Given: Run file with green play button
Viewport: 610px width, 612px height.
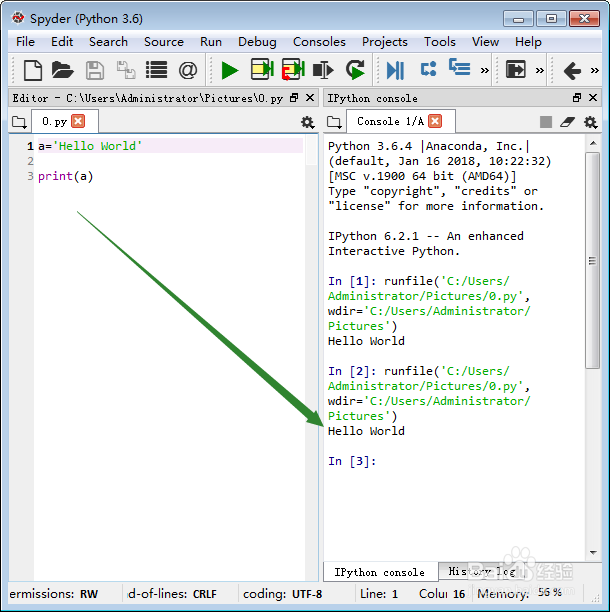Looking at the screenshot, I should (230, 71).
